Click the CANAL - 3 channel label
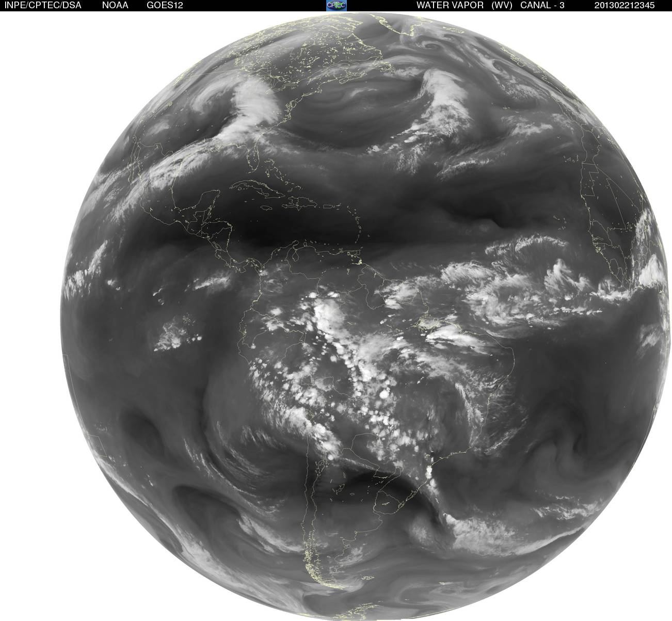This screenshot has height=621, width=672. (x=542, y=5)
